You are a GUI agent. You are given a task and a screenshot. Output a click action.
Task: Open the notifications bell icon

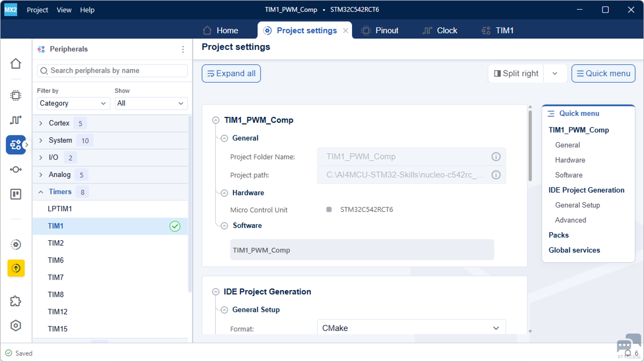pyautogui.click(x=628, y=353)
